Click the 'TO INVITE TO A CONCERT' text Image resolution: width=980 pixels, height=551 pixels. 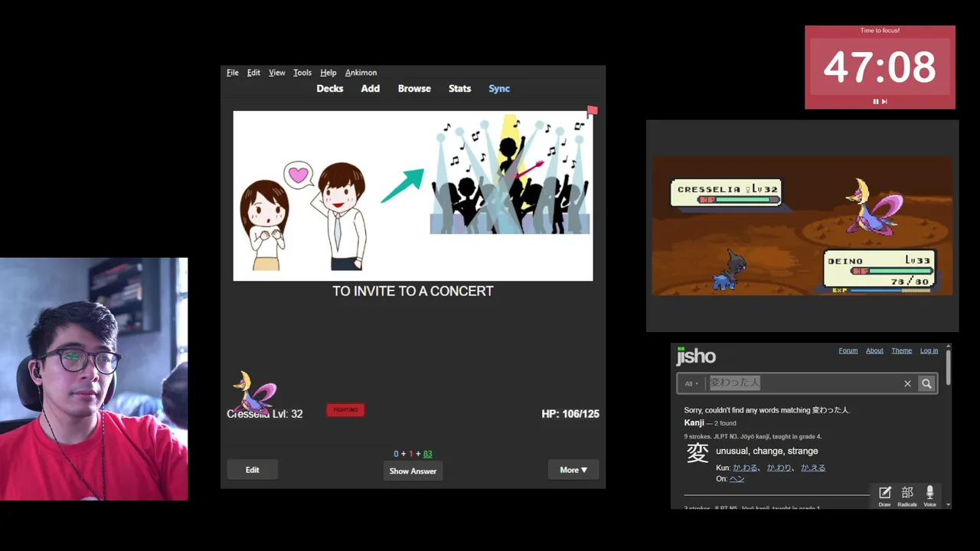click(x=413, y=291)
